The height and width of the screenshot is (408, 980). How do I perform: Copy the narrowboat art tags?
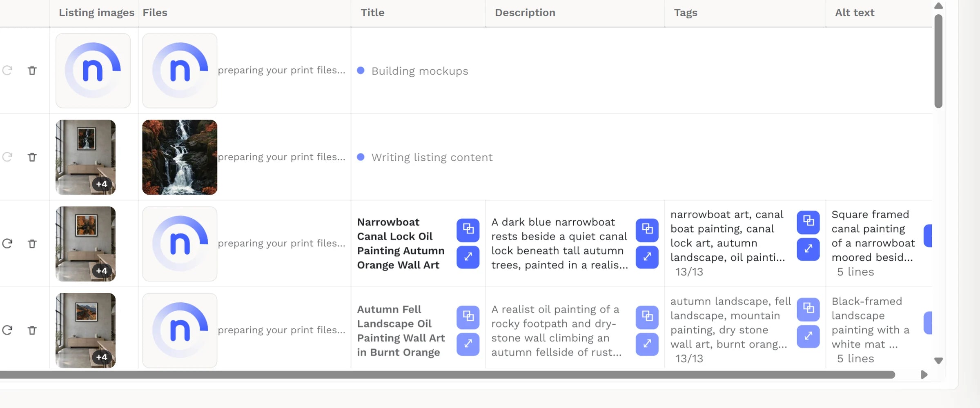click(x=808, y=222)
